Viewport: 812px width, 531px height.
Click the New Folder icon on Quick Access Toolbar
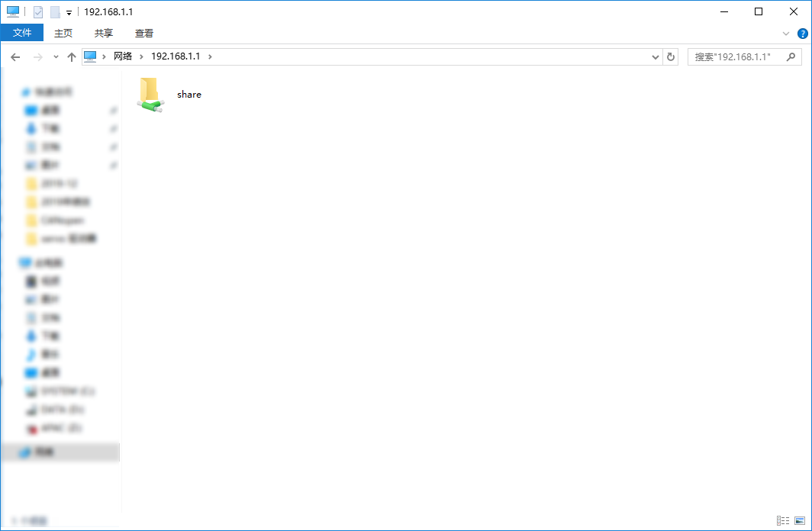coord(54,11)
